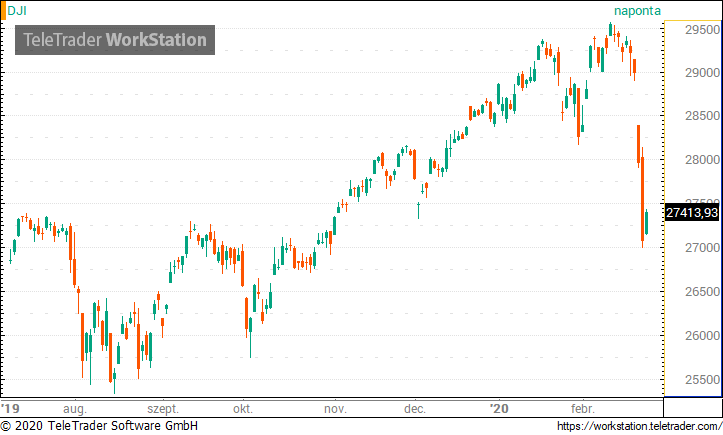Click the orange marker beside DJI
723x435 pixels.
tap(3, 11)
